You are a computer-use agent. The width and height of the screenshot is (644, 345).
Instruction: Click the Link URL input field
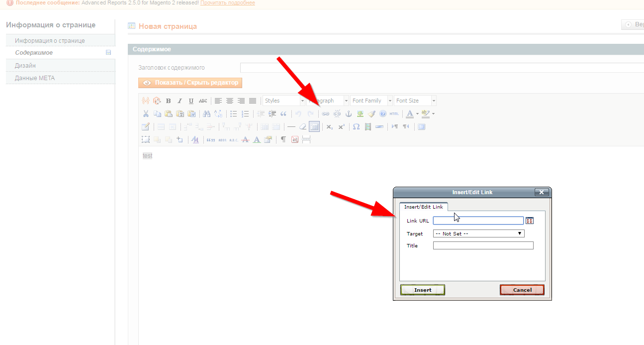[x=478, y=221]
